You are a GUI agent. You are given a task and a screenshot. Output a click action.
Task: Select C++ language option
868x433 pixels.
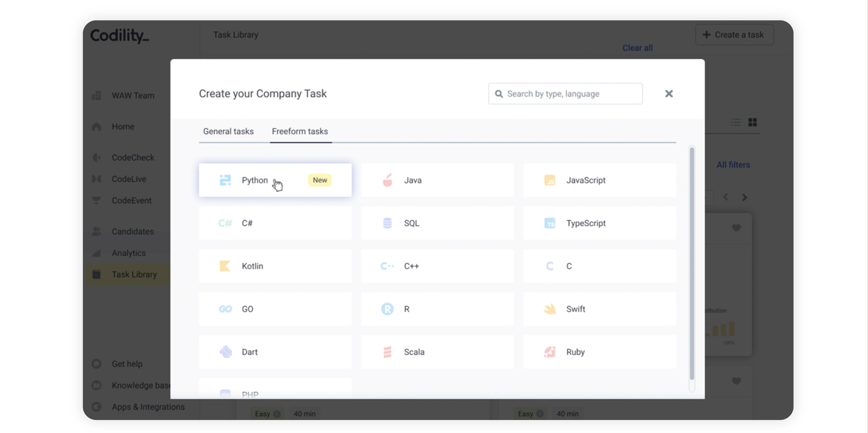coord(437,266)
